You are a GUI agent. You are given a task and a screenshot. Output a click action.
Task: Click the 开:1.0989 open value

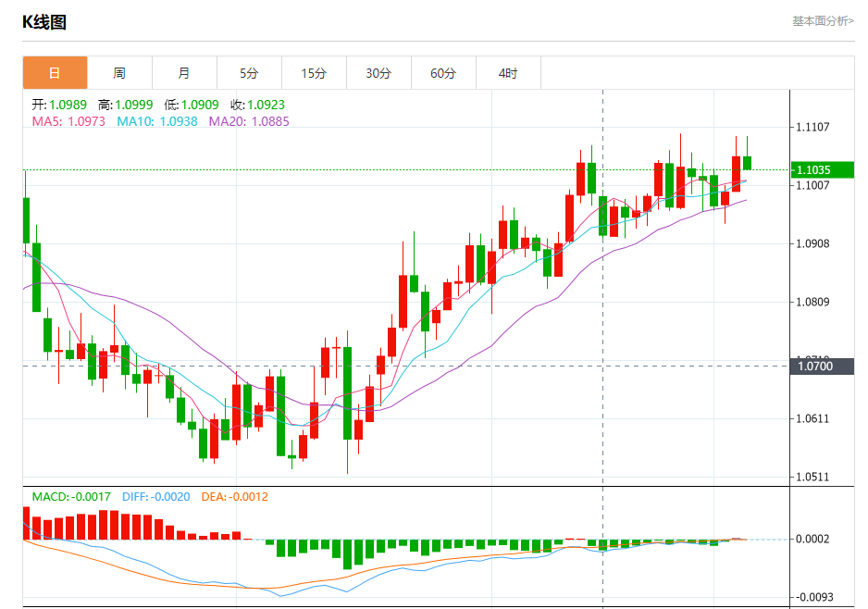click(x=59, y=105)
